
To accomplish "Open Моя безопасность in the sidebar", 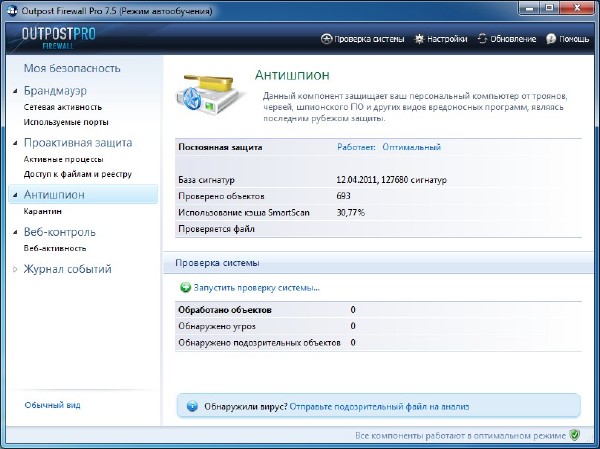I will click(72, 68).
